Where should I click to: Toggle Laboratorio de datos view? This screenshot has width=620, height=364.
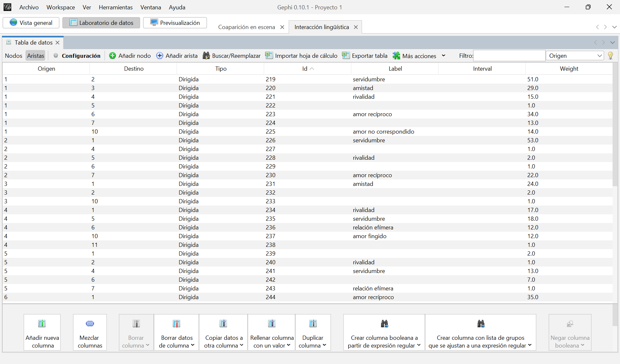pyautogui.click(x=101, y=23)
